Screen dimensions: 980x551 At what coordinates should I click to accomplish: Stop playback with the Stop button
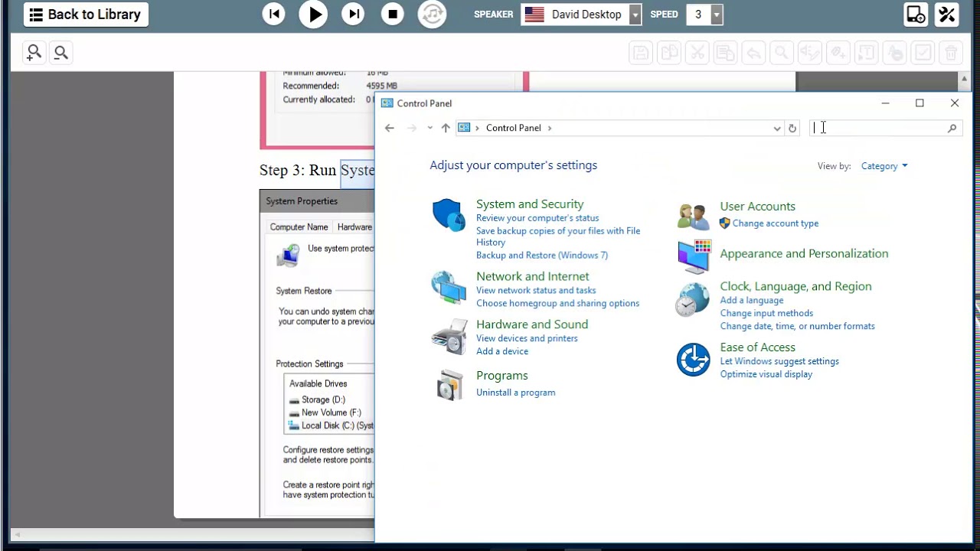(x=393, y=14)
